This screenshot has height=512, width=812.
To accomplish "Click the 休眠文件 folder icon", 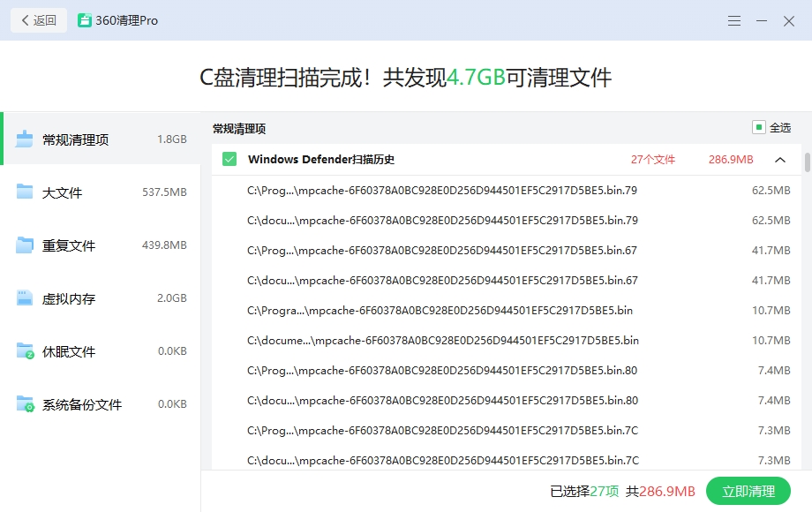I will pyautogui.click(x=25, y=351).
